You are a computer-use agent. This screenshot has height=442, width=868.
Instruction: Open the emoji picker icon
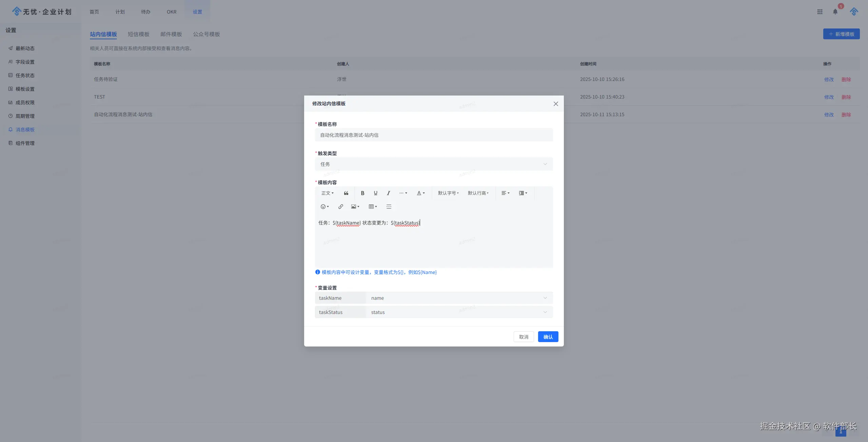(324, 207)
